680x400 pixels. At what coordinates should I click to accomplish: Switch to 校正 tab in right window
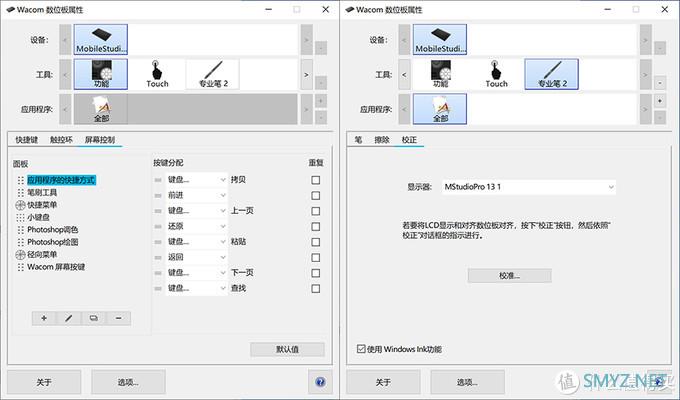tap(409, 140)
